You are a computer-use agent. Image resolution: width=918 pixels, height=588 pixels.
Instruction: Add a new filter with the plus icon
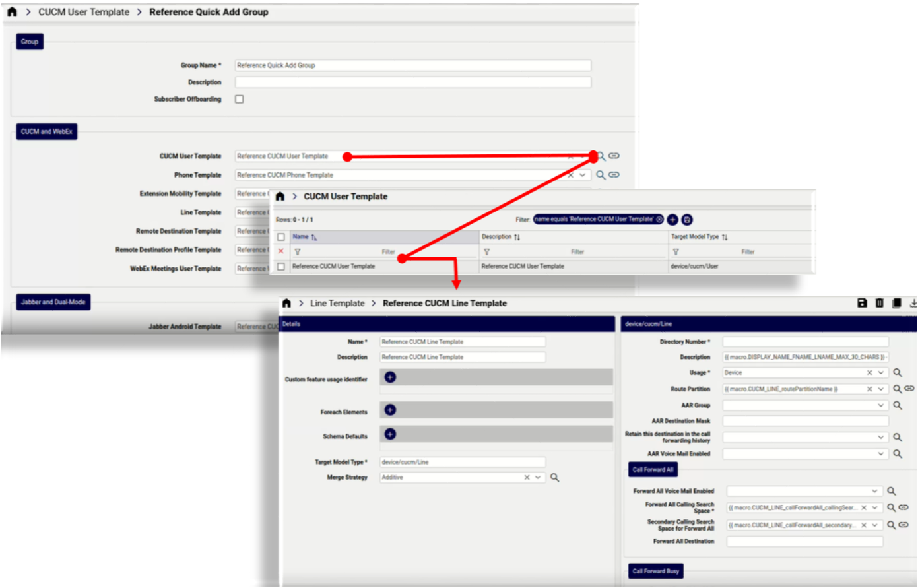click(672, 219)
